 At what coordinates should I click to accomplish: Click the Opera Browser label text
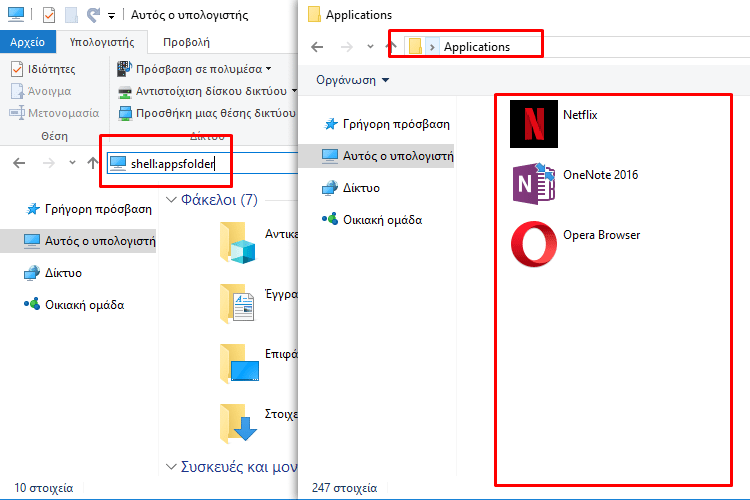(x=601, y=235)
